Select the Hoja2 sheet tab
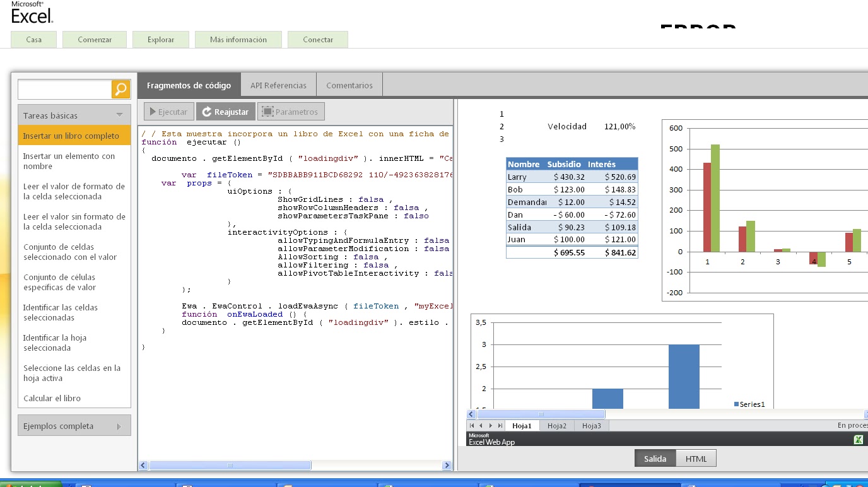Viewport: 868px width, 487px height. (556, 425)
